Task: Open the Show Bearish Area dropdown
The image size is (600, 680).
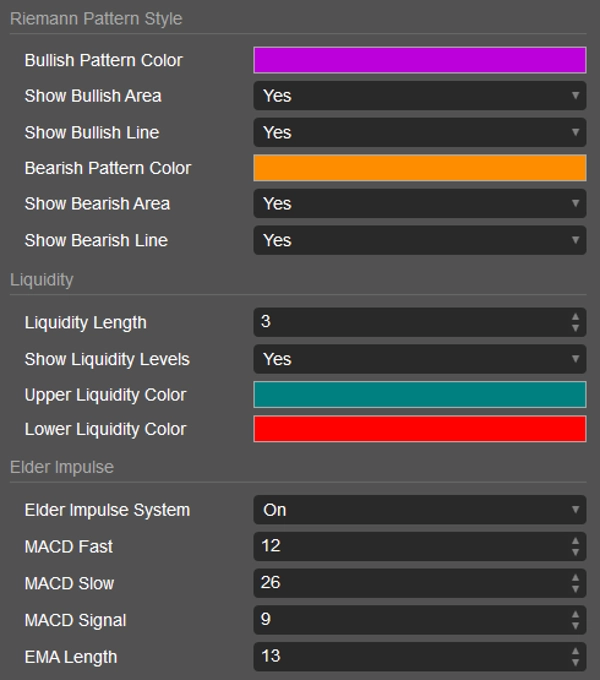Action: tap(419, 204)
